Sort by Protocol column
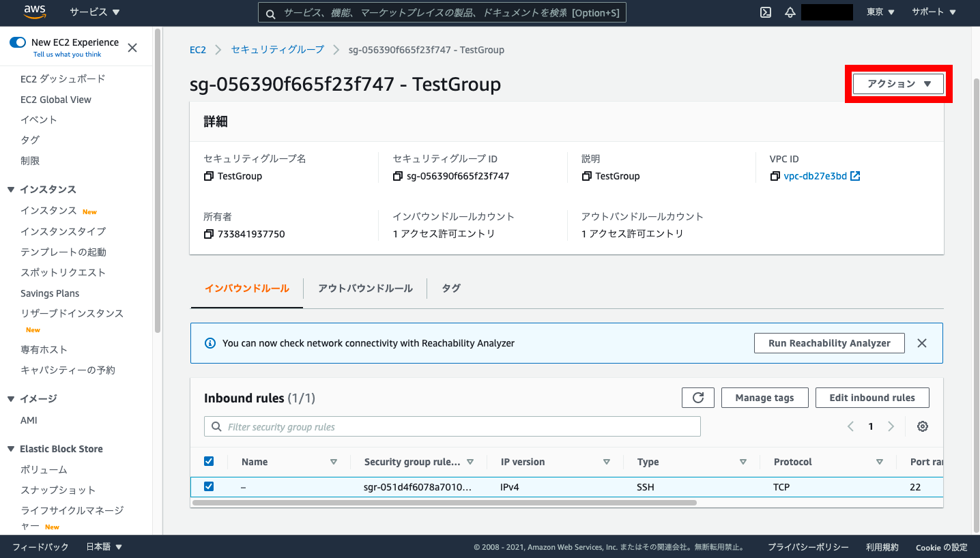Image resolution: width=980 pixels, height=558 pixels. click(x=880, y=462)
